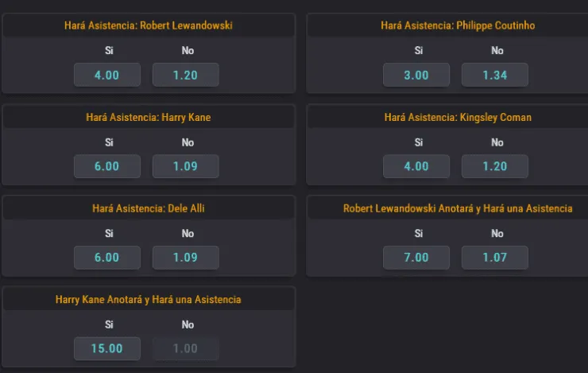
Task: Select No 1.09 for Dele Alli assist
Action: click(x=186, y=258)
